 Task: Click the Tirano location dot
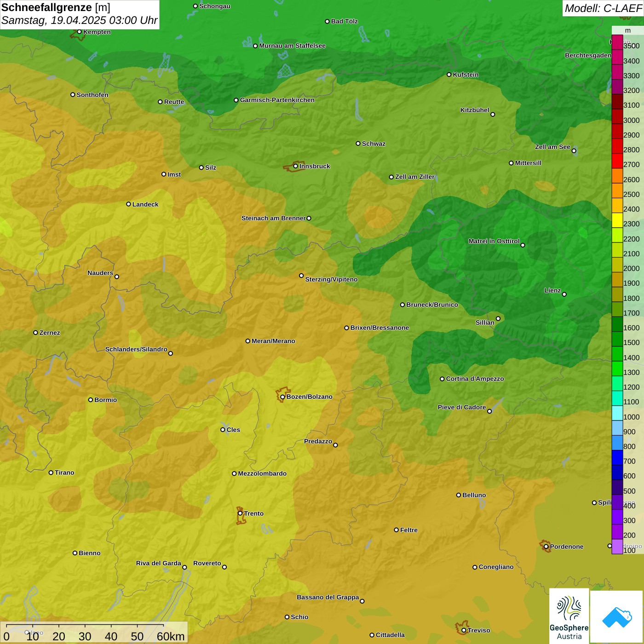[x=51, y=472]
